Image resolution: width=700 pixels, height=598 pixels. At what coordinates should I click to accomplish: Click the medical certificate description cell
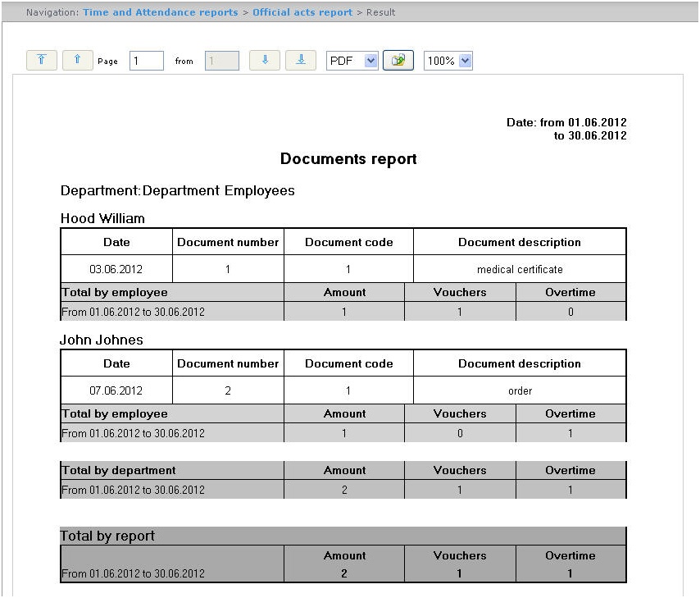(520, 269)
